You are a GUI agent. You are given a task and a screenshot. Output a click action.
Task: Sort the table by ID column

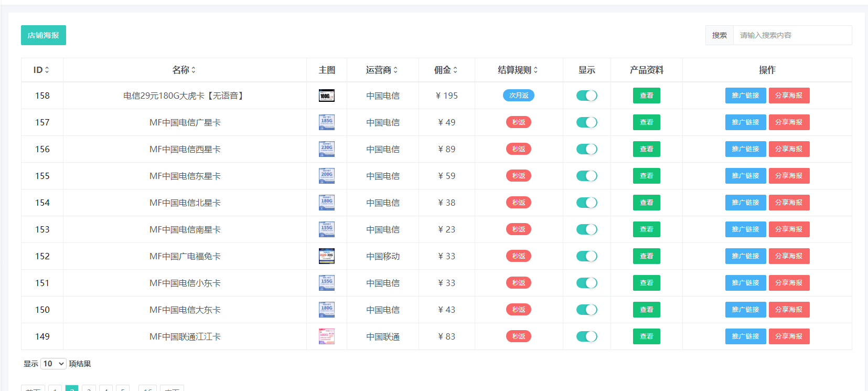(x=41, y=70)
